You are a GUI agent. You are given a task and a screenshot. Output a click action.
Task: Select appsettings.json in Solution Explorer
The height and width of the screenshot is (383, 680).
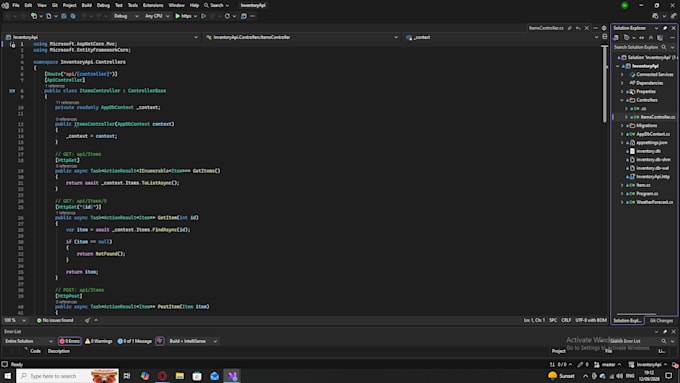[x=651, y=143]
